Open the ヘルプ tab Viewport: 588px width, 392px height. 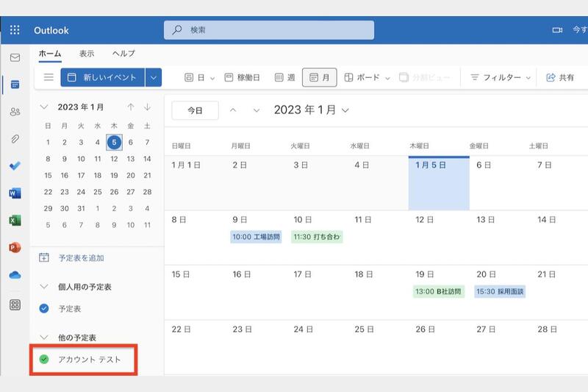(x=123, y=54)
